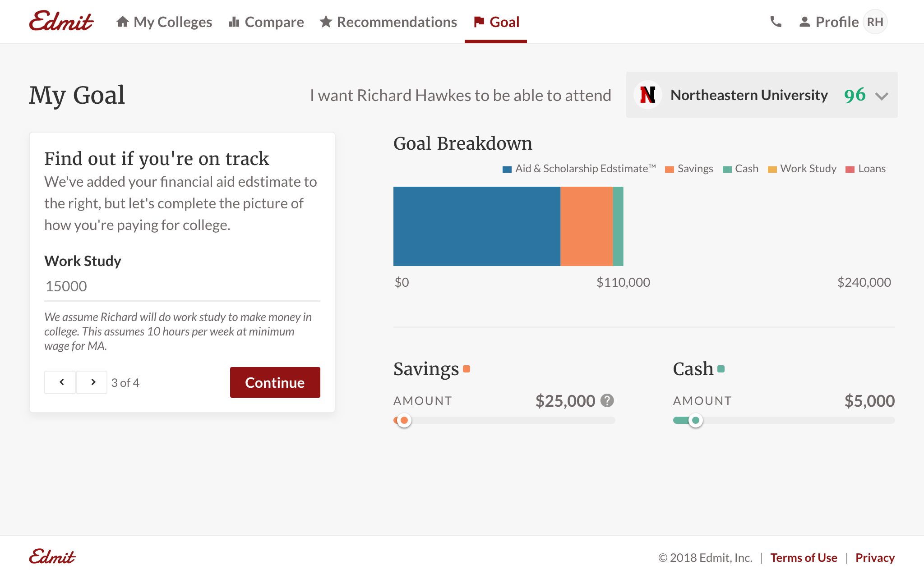
Task: Toggle Aid & Scholarship Edstimate legend item
Action: coord(579,169)
